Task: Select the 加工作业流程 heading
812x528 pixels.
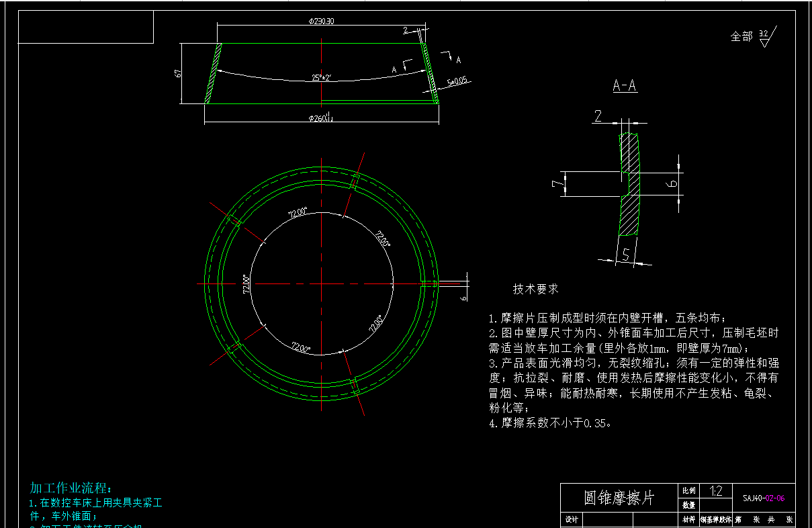Action: tap(71, 488)
